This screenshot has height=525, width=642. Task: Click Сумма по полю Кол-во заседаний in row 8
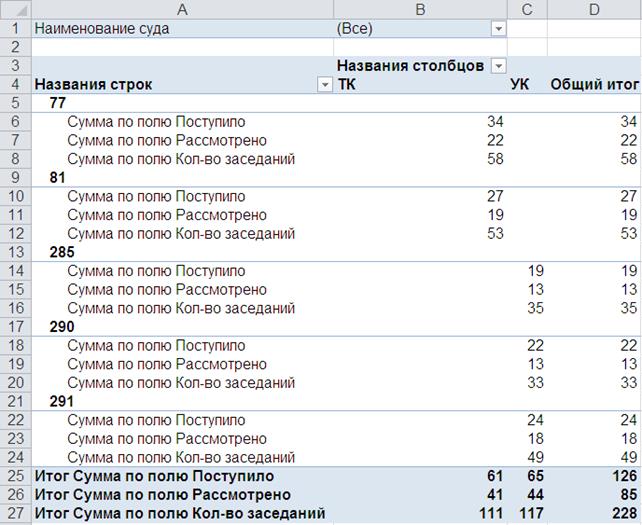181,159
